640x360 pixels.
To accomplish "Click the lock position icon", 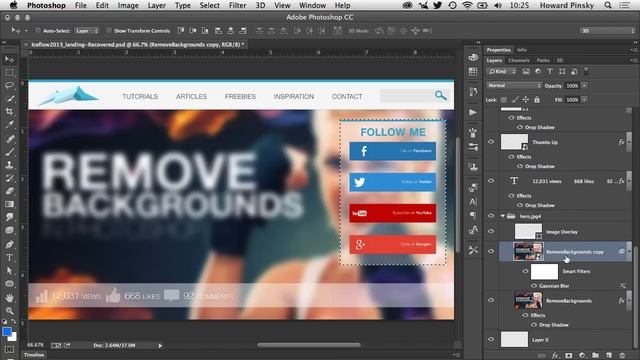I will tap(526, 100).
